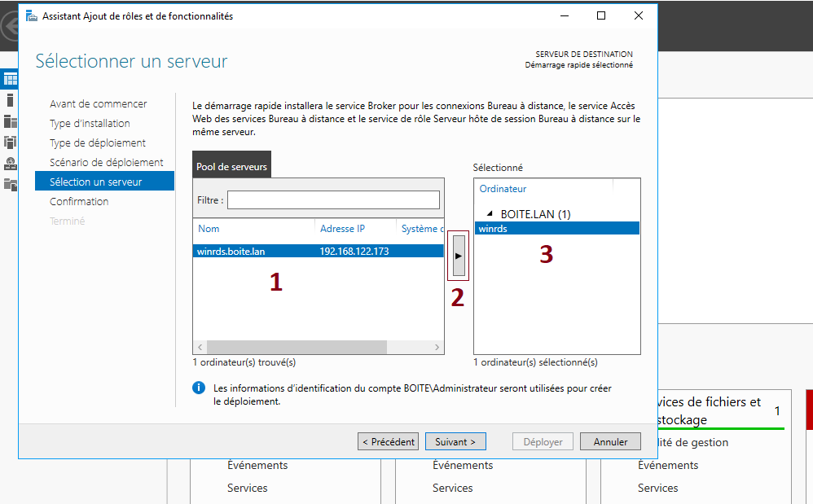Click the All Servers icon in left sidebar

(x=10, y=121)
